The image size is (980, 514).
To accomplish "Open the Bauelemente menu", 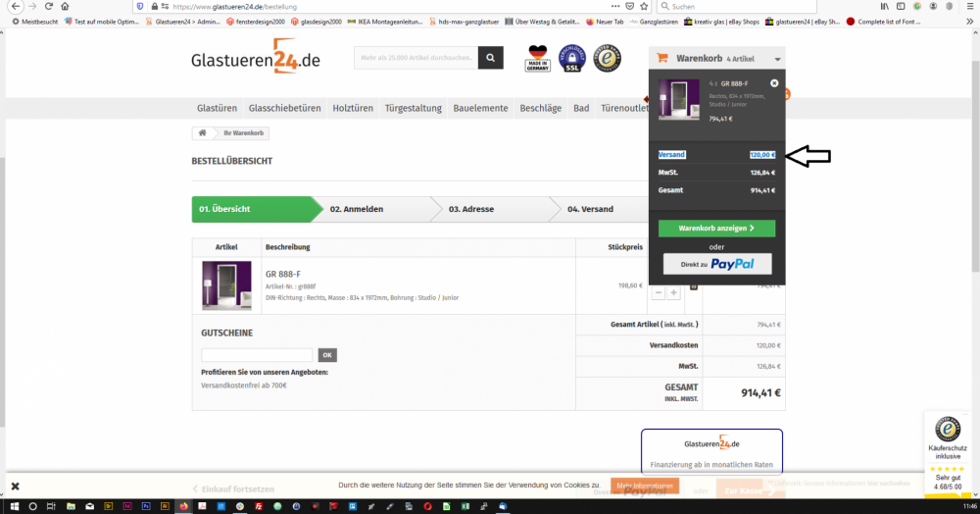I will point(480,108).
